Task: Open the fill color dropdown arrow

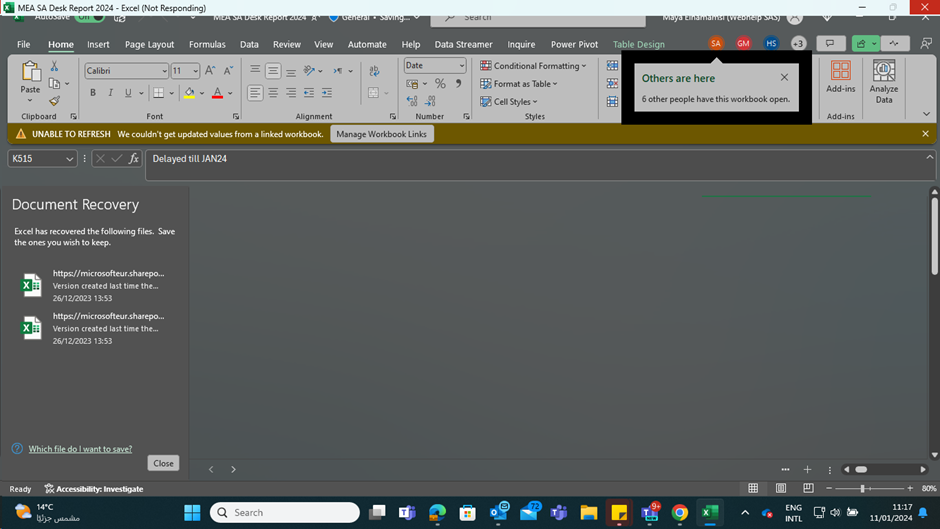Action: (x=202, y=93)
